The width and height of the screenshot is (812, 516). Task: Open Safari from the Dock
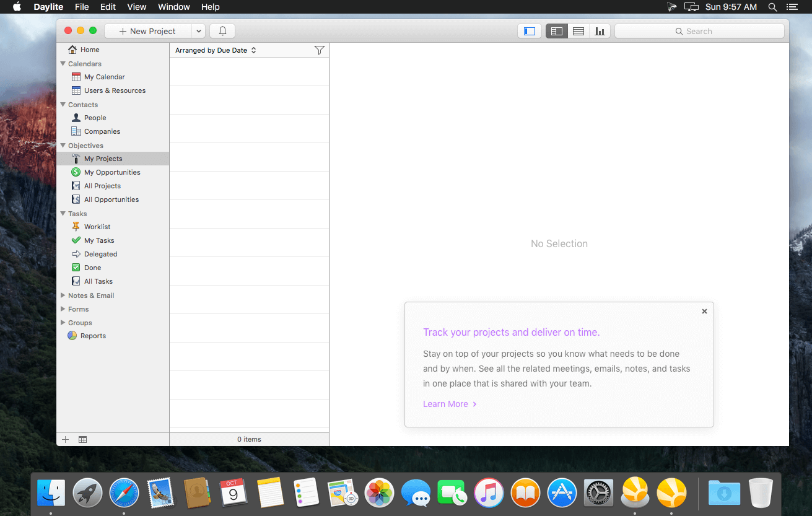124,493
